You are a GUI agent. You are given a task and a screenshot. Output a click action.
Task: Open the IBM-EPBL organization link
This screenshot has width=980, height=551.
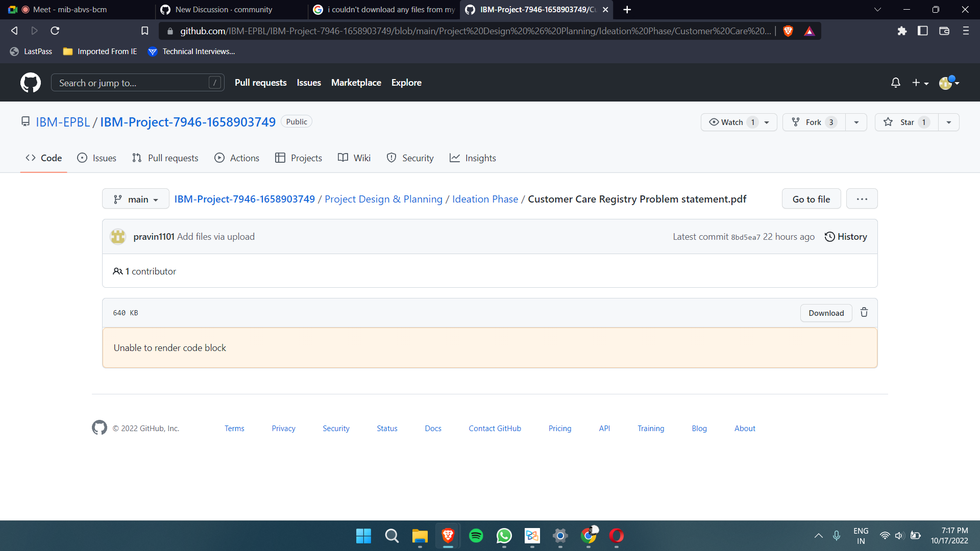coord(63,122)
